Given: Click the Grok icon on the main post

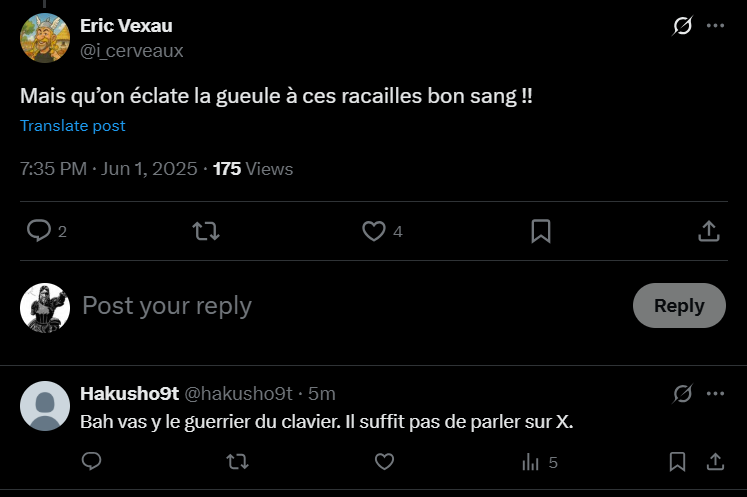Looking at the screenshot, I should [683, 26].
